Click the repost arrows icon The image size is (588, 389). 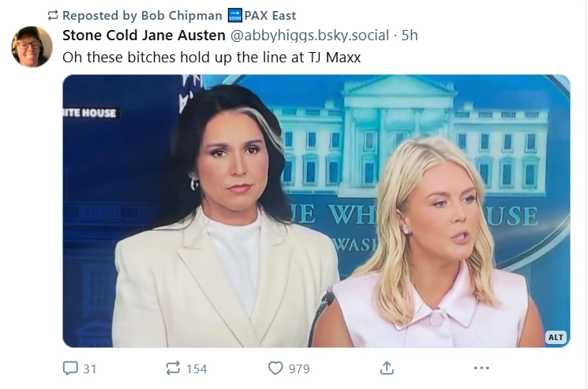(173, 368)
